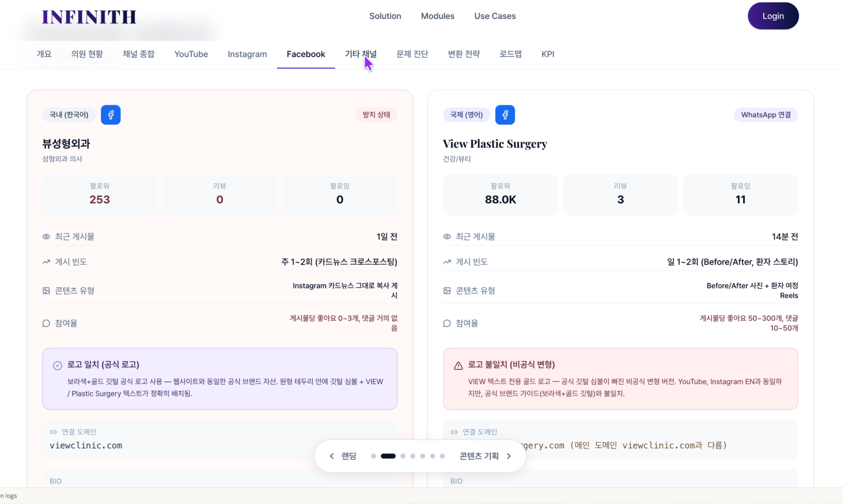843x504 pixels.
Task: Select the last pagination dot
Action: point(443,456)
